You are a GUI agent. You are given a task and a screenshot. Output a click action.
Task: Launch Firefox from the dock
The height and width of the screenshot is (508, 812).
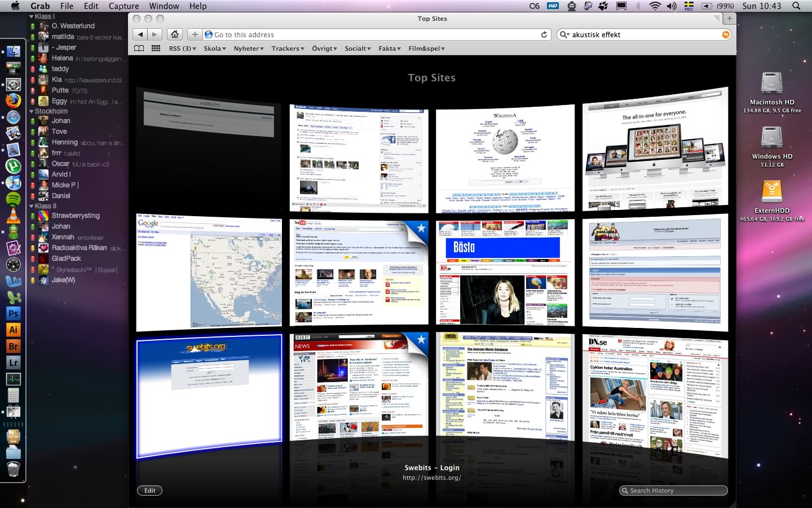pyautogui.click(x=14, y=100)
